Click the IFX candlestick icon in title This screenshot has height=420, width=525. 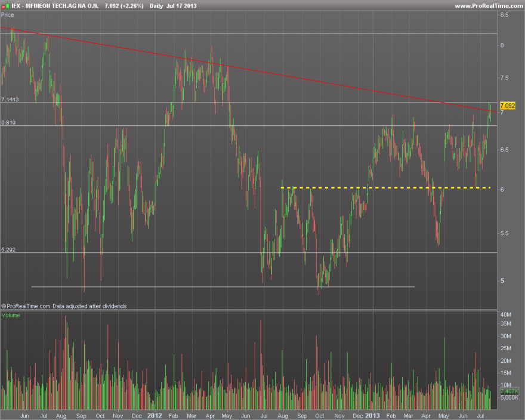coord(5,5)
